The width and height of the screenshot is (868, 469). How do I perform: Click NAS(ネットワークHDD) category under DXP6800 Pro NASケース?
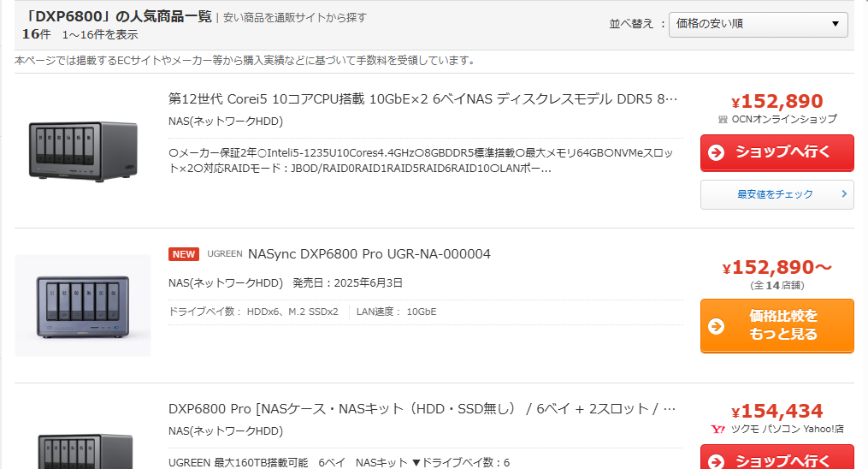click(x=225, y=431)
